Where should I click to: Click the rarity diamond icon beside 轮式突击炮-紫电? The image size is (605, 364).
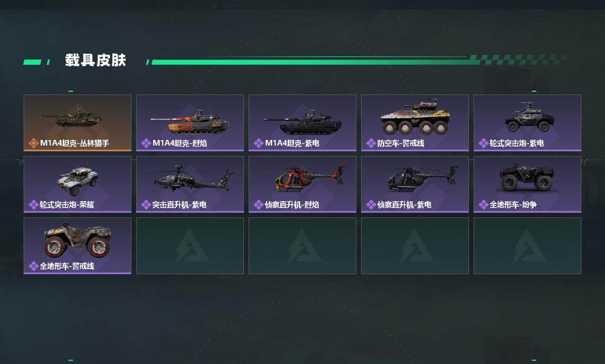(484, 143)
